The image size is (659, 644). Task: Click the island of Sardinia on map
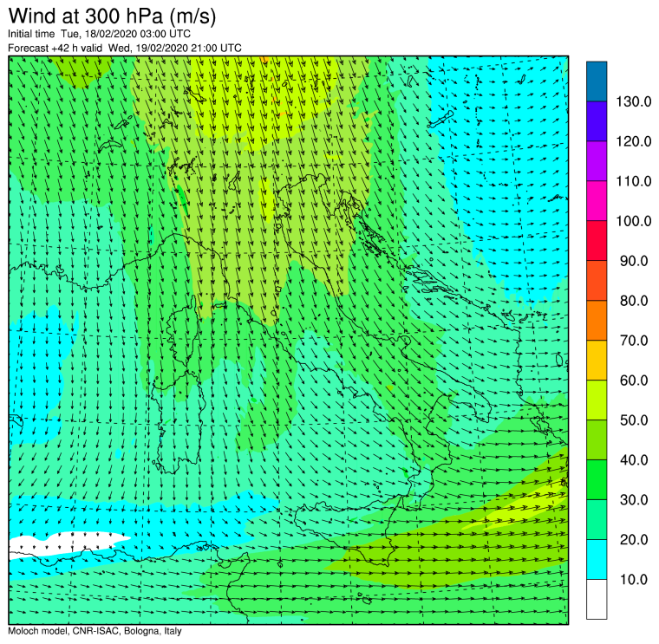(x=178, y=423)
